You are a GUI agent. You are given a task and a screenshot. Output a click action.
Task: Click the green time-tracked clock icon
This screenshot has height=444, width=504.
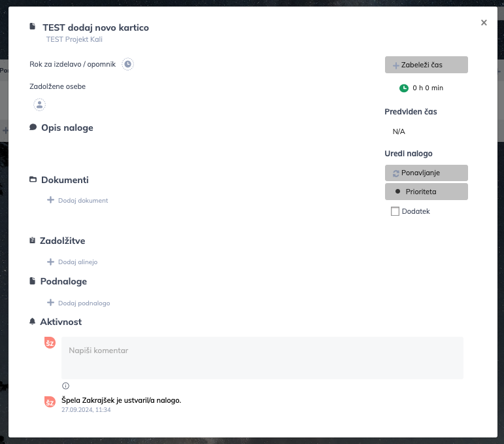coord(404,88)
